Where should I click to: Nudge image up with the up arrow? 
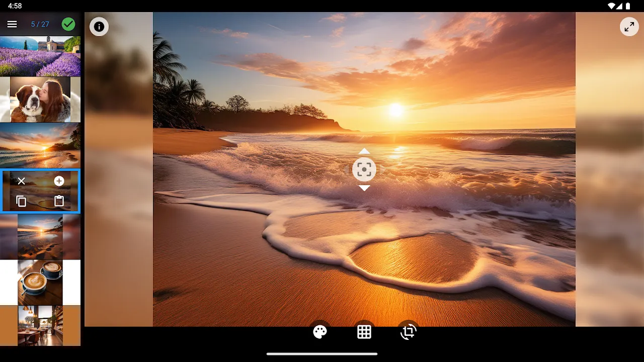(x=364, y=151)
